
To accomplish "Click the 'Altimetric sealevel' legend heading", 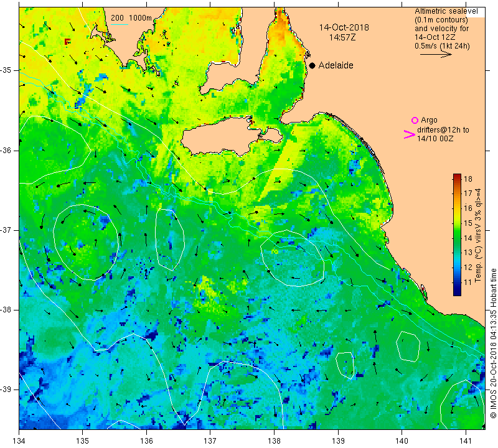I will pyautogui.click(x=446, y=11).
